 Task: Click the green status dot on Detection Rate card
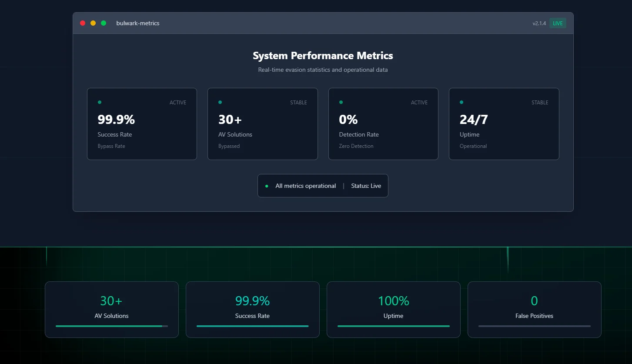pyautogui.click(x=341, y=102)
